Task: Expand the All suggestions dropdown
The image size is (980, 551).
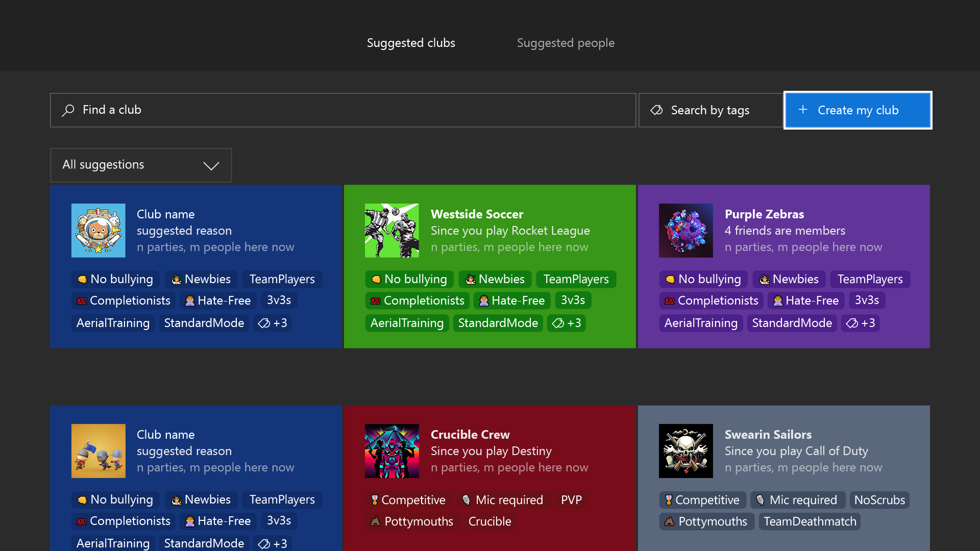Action: (140, 165)
